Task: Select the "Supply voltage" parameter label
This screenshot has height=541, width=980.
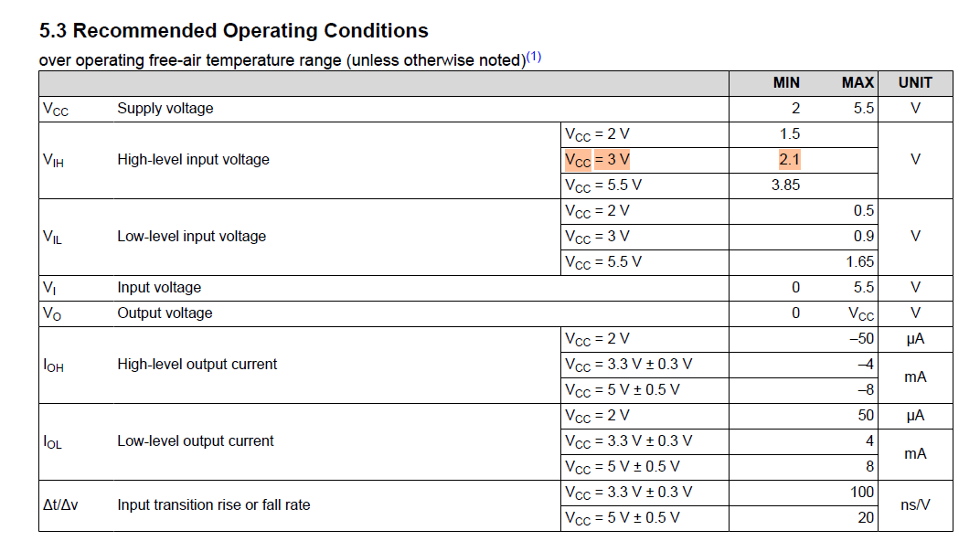Action: coord(165,109)
